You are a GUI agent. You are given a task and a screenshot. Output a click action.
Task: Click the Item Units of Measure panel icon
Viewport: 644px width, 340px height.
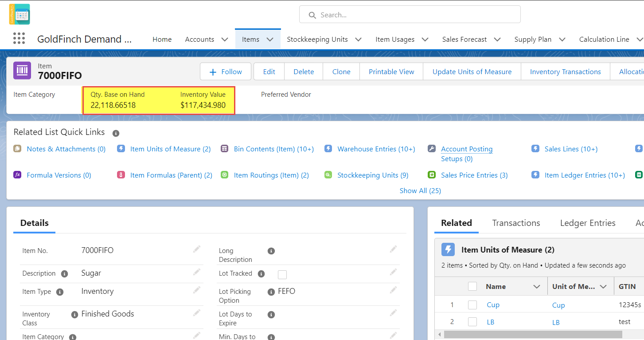point(448,250)
